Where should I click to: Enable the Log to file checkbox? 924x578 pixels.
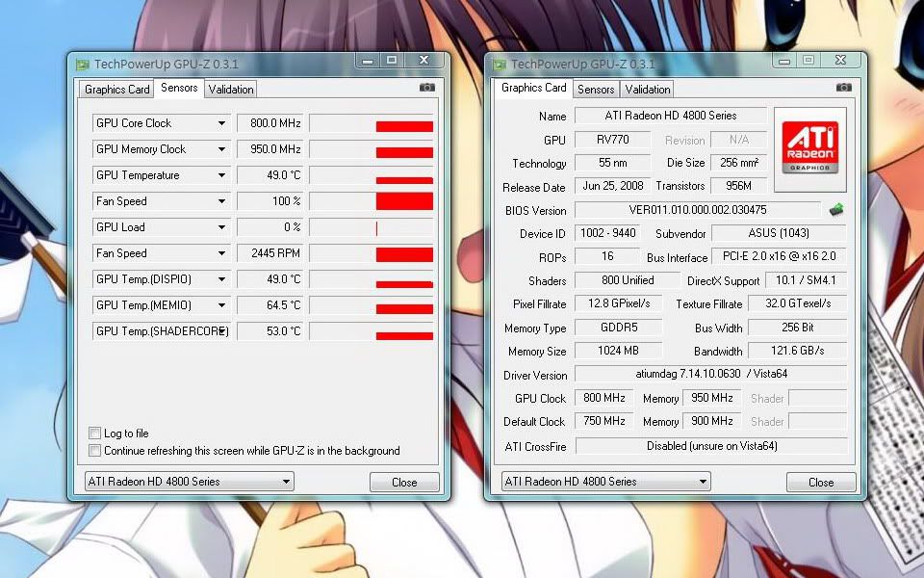95,433
